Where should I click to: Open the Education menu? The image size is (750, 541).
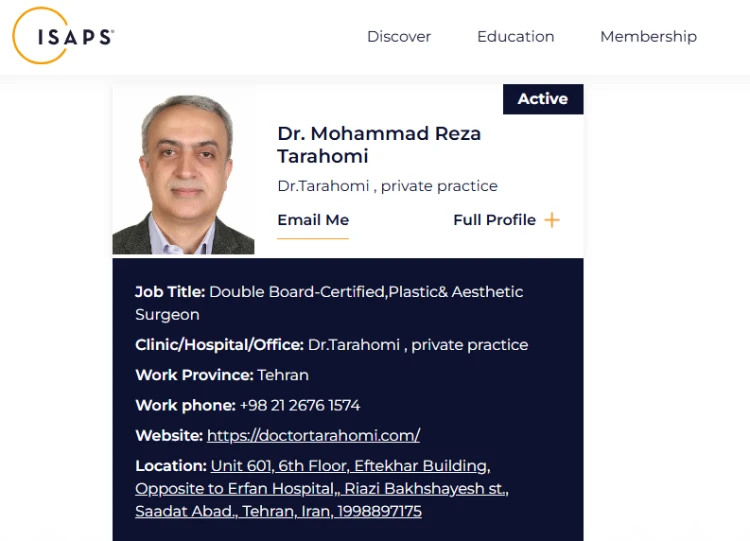point(515,36)
